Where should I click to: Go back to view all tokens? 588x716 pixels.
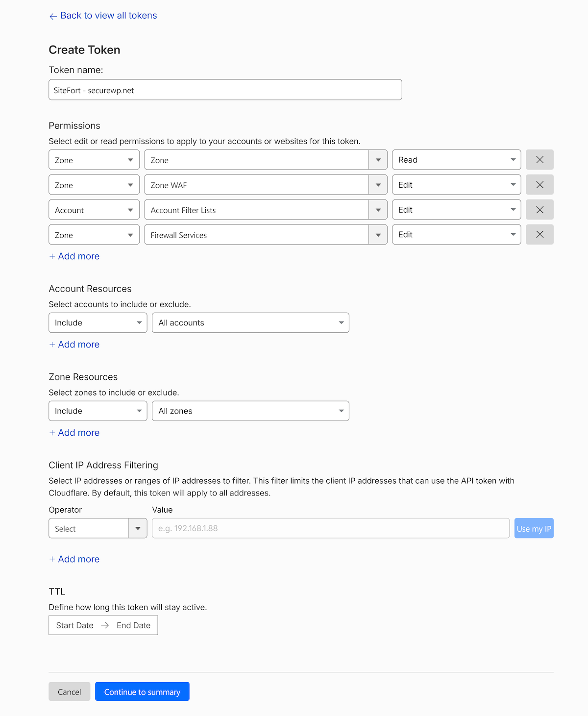pyautogui.click(x=103, y=16)
